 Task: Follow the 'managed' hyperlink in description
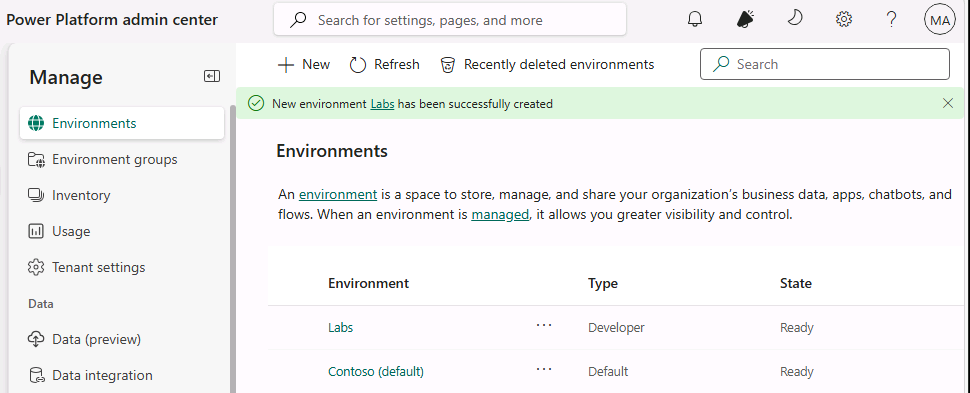[500, 215]
